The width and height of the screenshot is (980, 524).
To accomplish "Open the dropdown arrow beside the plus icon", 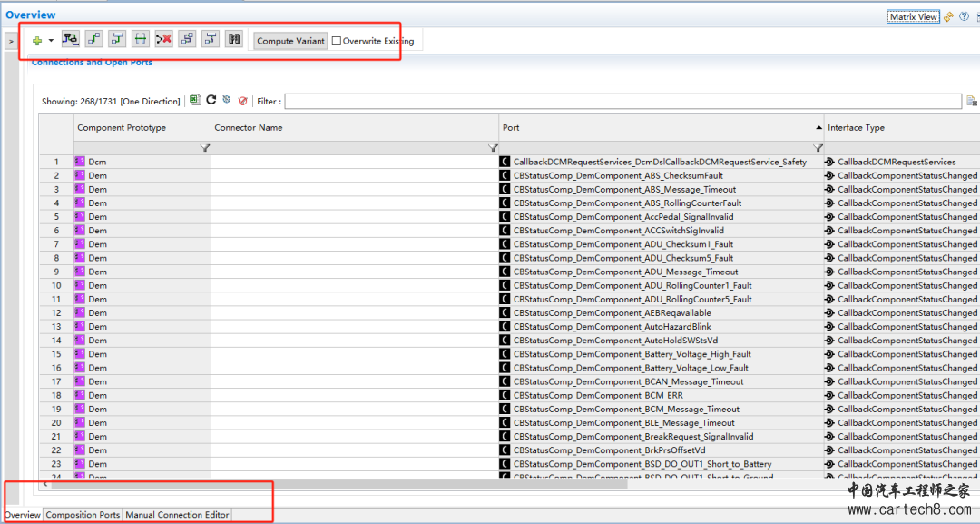I will coord(51,41).
